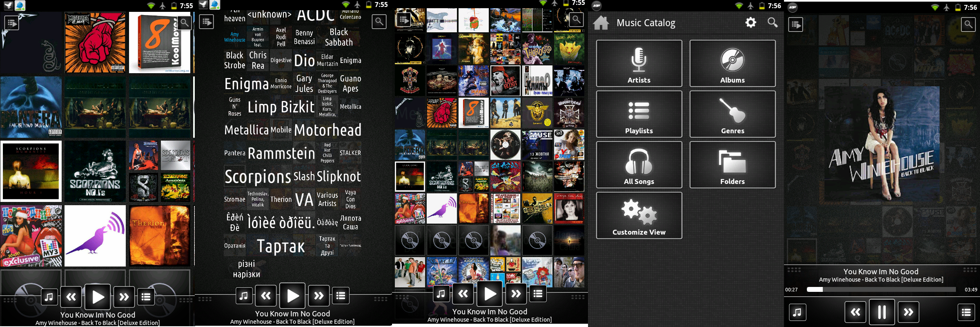This screenshot has height=327, width=980.
Task: Open KoolMoves 8 cover in large album grid
Action: point(160,43)
